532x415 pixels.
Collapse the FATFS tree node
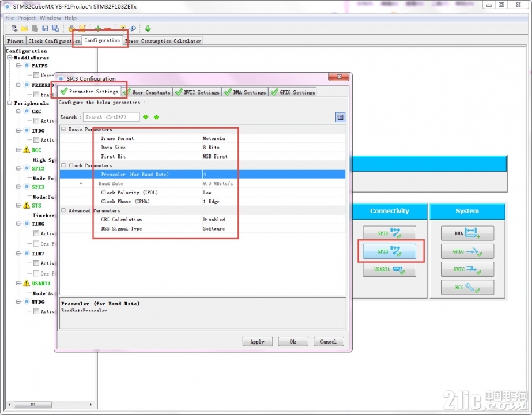pos(18,66)
